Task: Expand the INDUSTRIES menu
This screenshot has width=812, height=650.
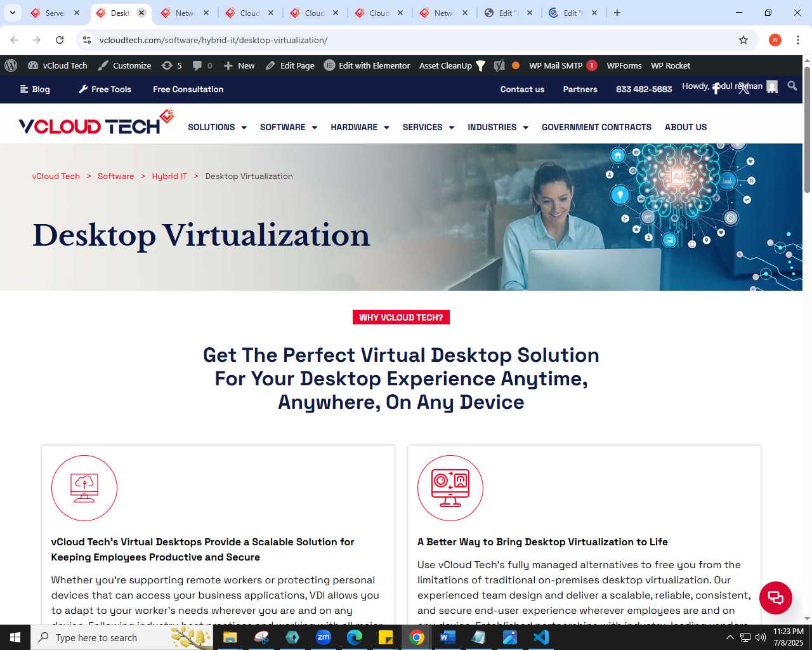Action: click(498, 127)
